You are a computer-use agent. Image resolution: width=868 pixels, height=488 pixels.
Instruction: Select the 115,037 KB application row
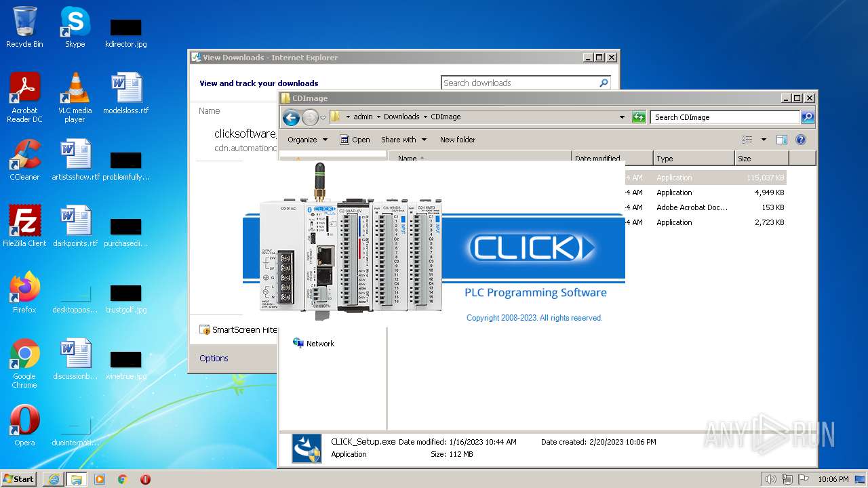click(706, 178)
